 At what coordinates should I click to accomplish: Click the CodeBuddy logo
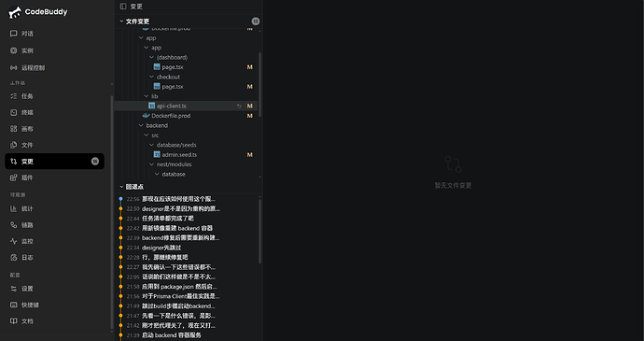(x=37, y=12)
